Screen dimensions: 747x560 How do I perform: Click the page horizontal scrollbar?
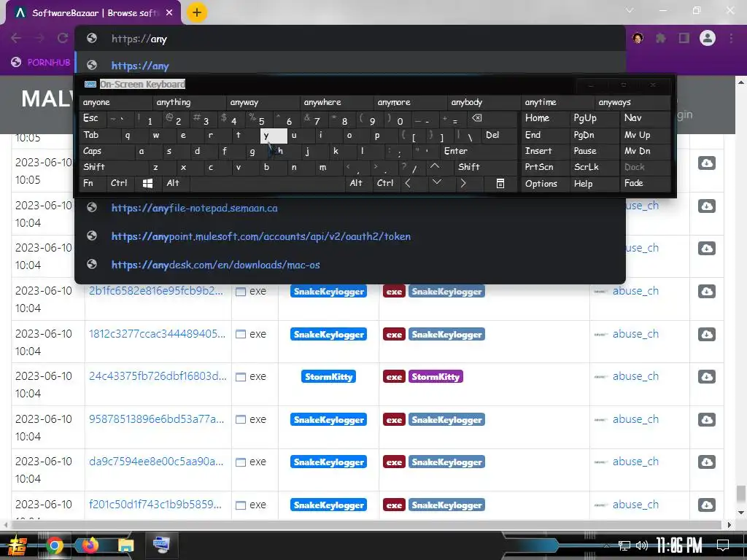(x=367, y=525)
